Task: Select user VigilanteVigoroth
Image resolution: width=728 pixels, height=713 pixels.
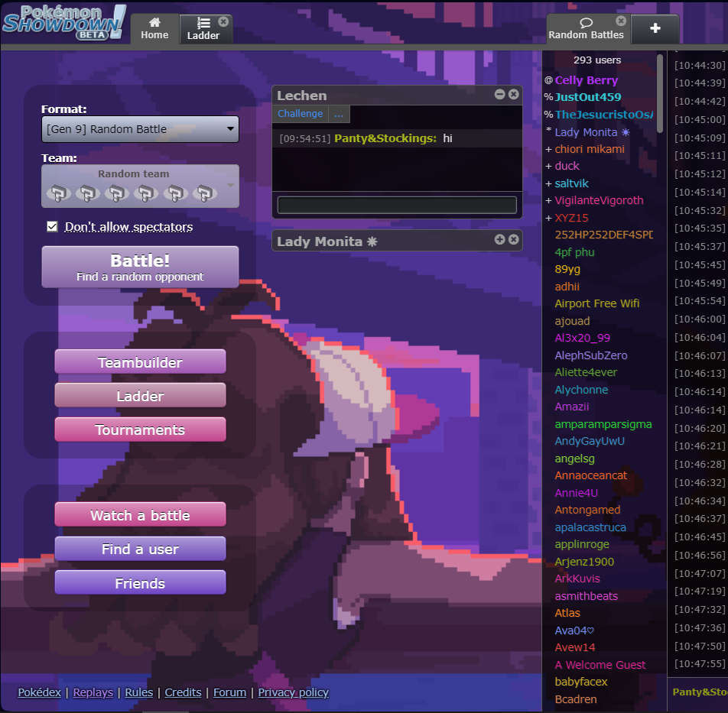Action: click(x=599, y=200)
